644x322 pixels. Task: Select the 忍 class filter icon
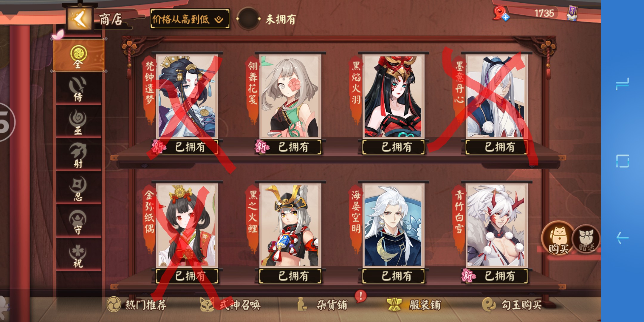tap(78, 188)
